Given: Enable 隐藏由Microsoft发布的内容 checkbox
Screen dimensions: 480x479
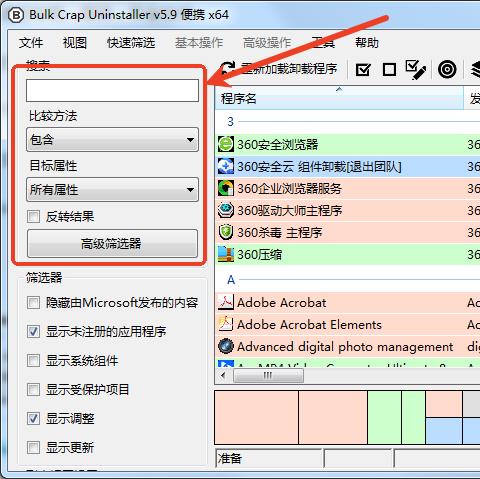Looking at the screenshot, I should [x=33, y=303].
